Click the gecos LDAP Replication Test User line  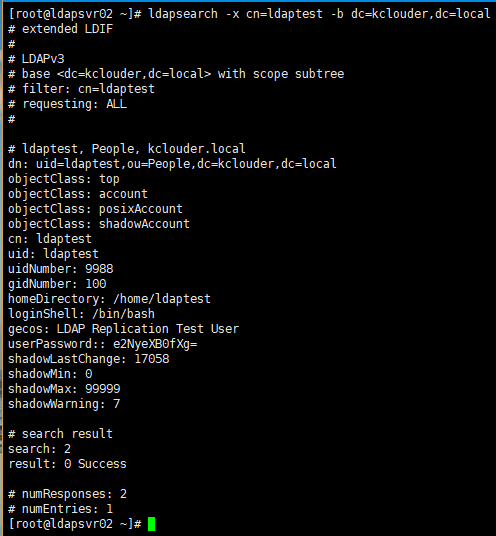(x=123, y=329)
